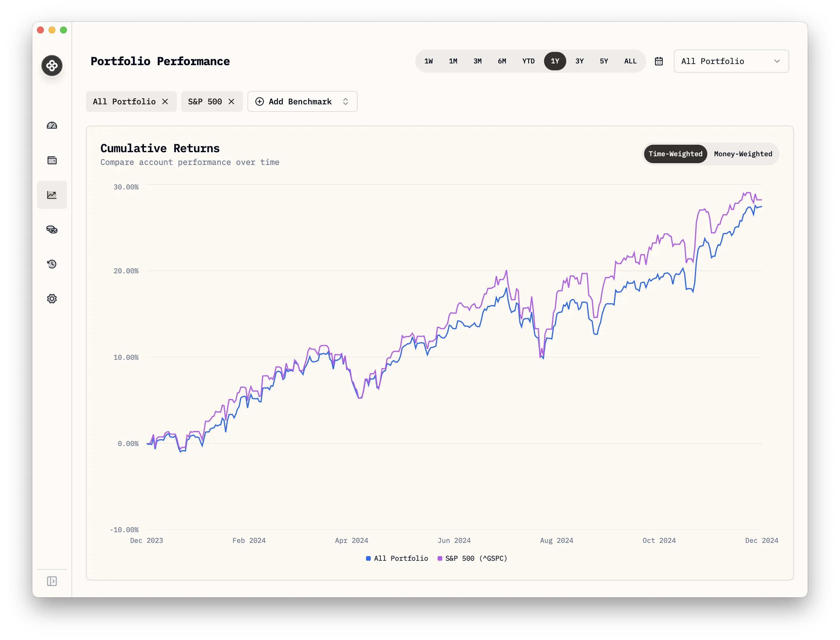The image size is (840, 640).
Task: Click the settings gear icon in sidebar
Action: pos(52,298)
